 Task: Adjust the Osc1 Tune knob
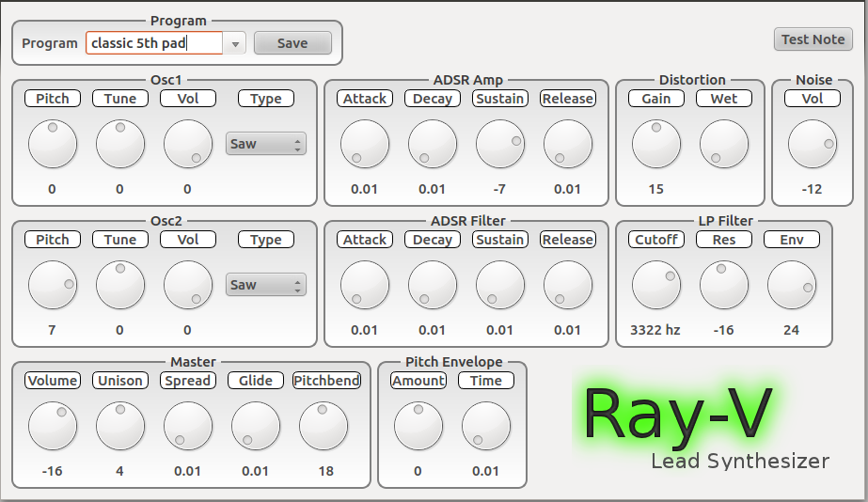(120, 144)
